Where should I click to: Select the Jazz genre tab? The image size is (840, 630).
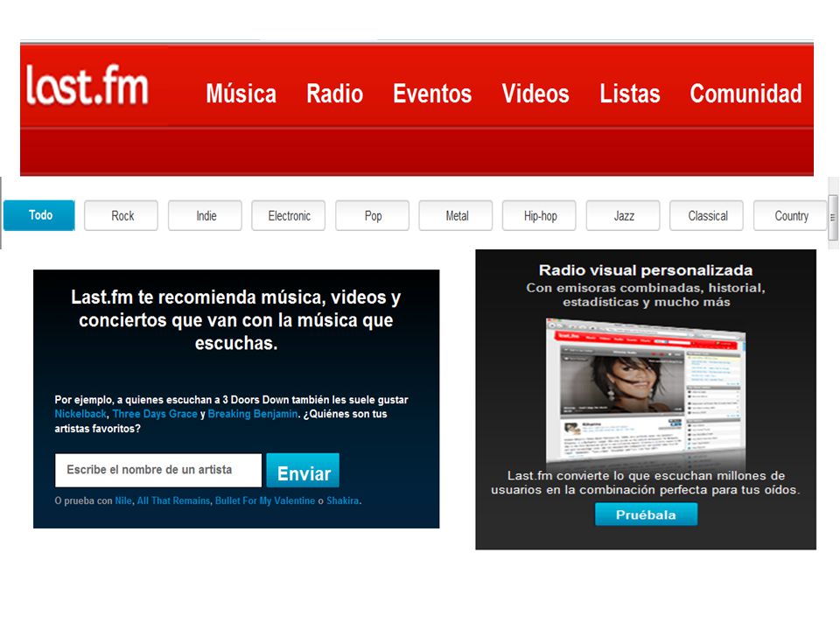click(x=623, y=215)
